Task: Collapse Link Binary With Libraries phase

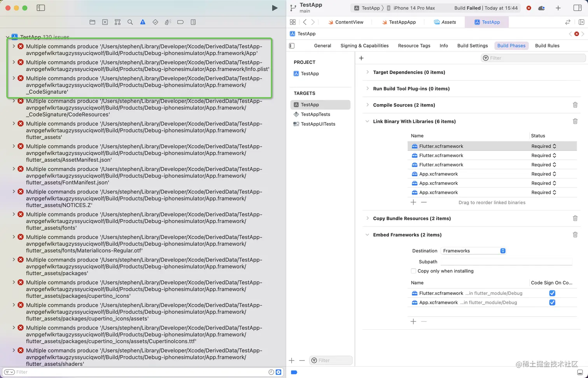Action: click(x=367, y=121)
